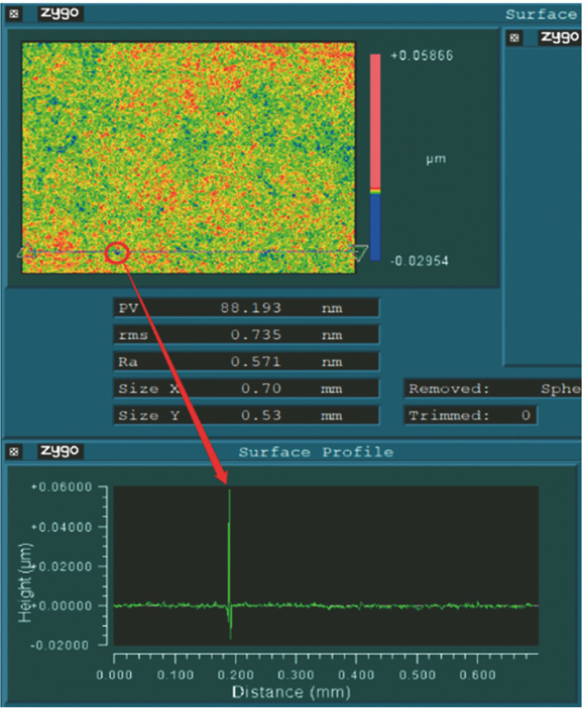Select the rms 0.735 nm result field

246,335
